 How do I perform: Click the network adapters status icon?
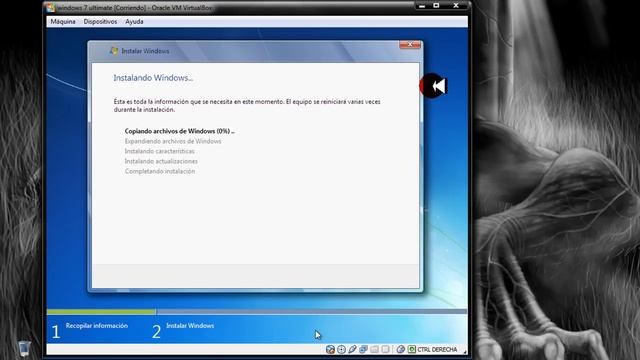[363, 349]
